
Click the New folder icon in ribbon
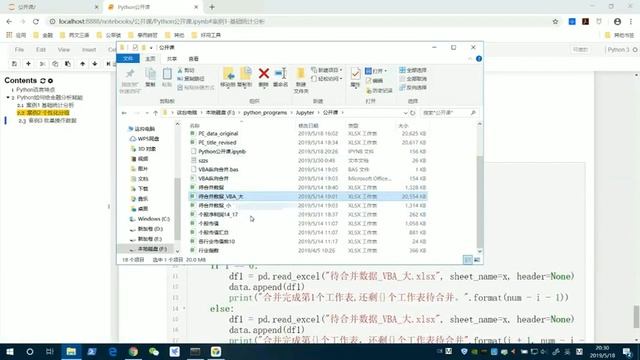click(x=301, y=73)
